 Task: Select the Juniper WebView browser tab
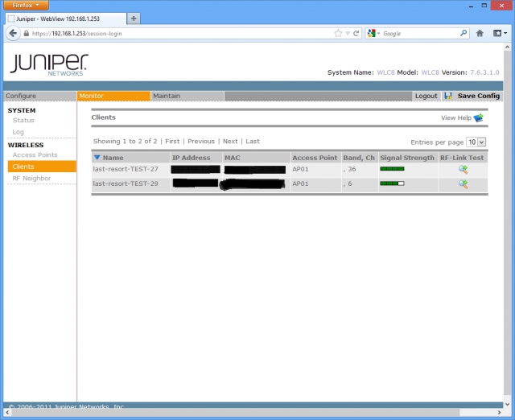66,19
